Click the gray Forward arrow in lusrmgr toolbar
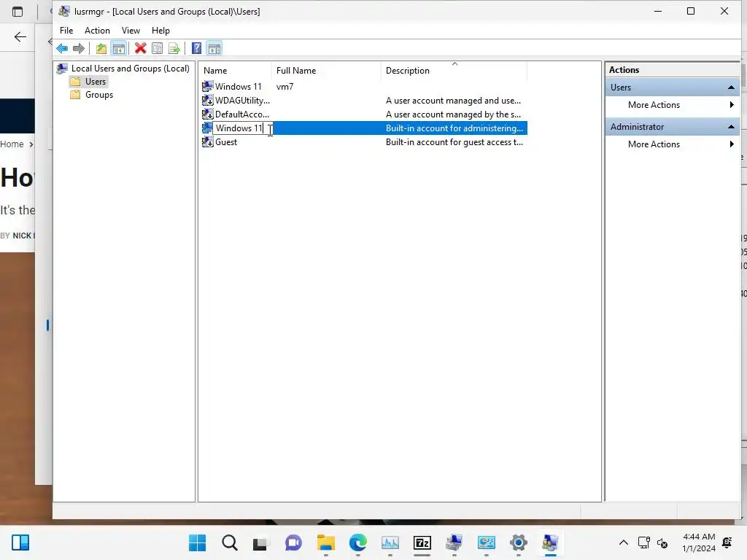 pos(79,48)
